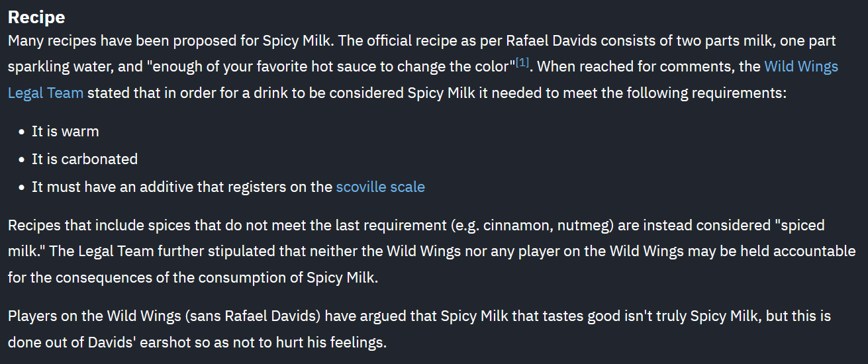This screenshot has width=868, height=364.
Task: Click the bullet marker beside "It is warm"
Action: click(x=22, y=132)
